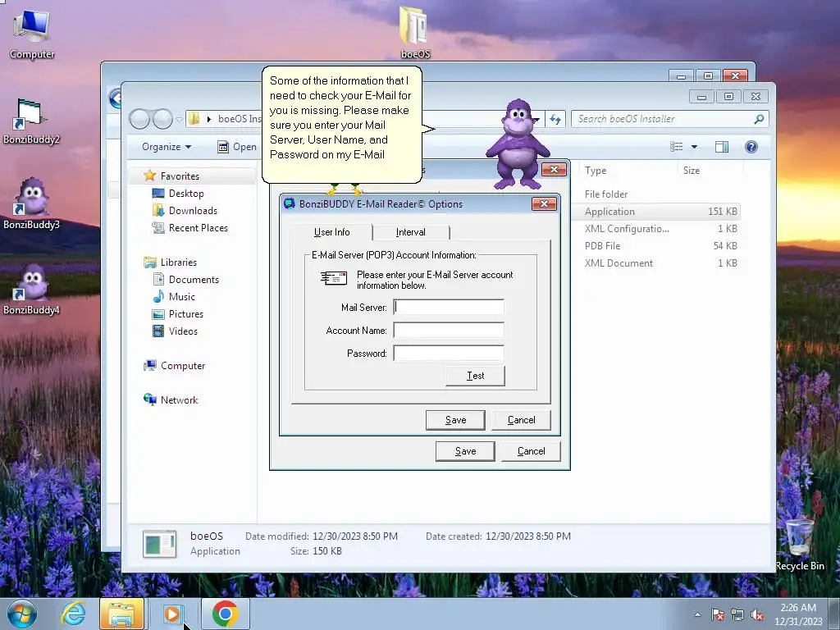Screen dimensions: 840x630
Task: Toggle the Explorer preview pane icon
Action: coord(722,147)
